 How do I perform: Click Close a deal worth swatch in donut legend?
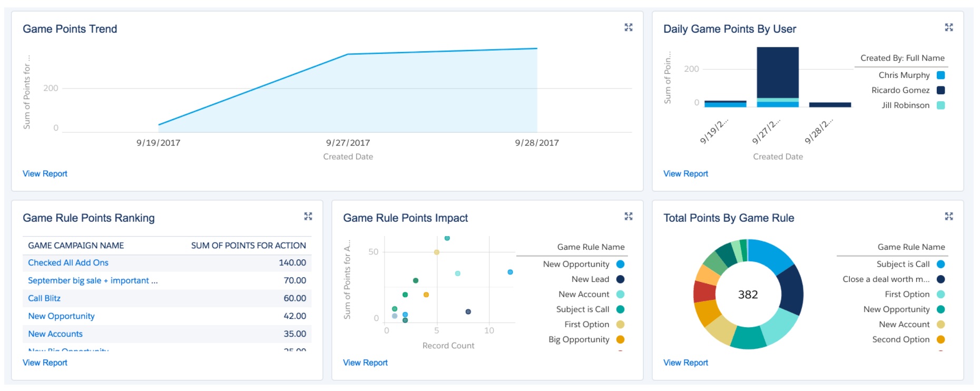point(940,279)
